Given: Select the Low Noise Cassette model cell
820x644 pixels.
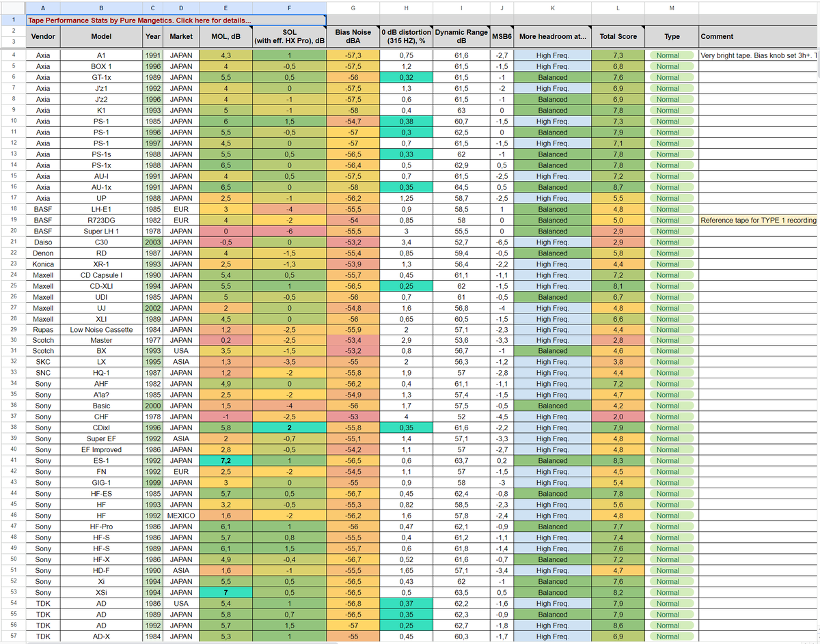Looking at the screenshot, I should point(101,329).
